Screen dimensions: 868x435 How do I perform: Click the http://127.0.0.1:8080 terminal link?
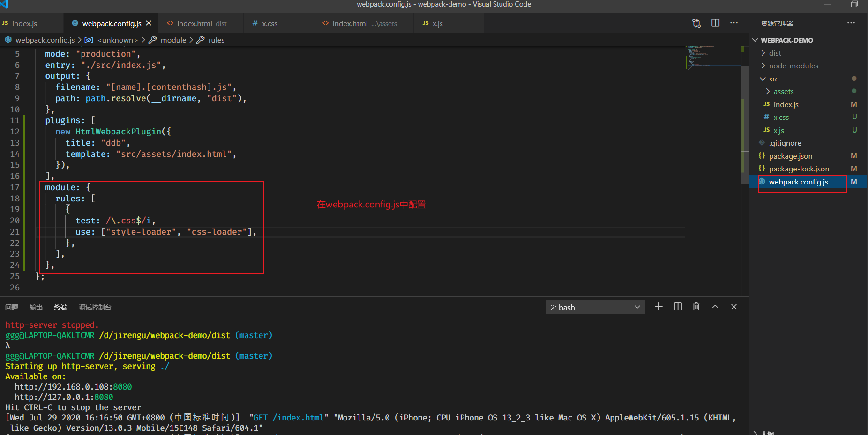(x=64, y=397)
